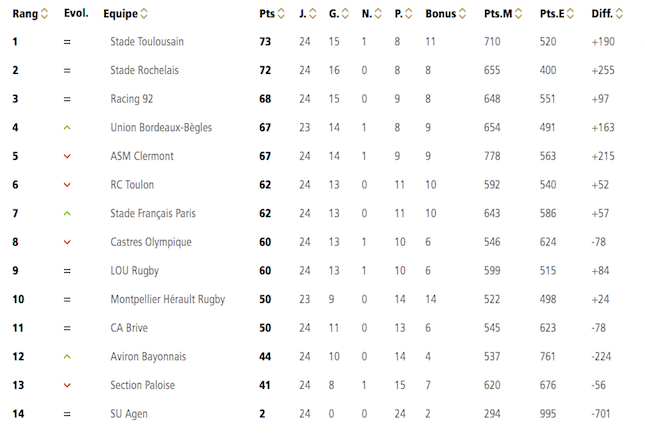Viewport: 645px width, 444px height.
Task: Click sort arrows next to Equipe
Action: point(144,14)
